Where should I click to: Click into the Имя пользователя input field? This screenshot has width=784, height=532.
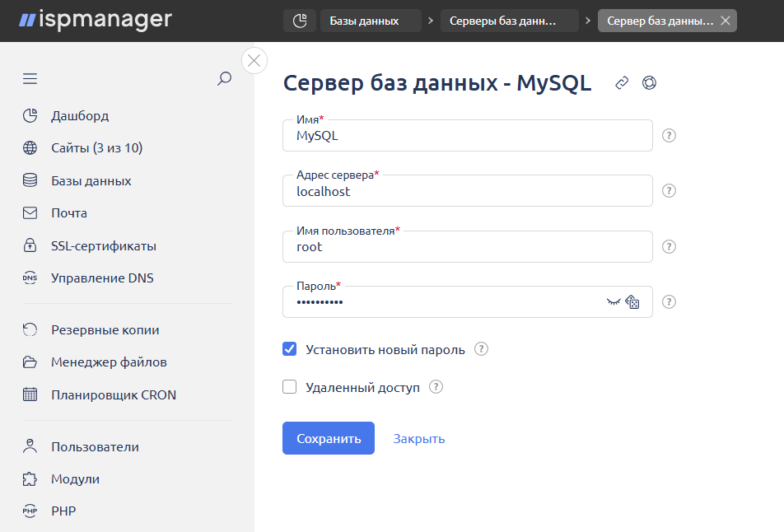467,247
